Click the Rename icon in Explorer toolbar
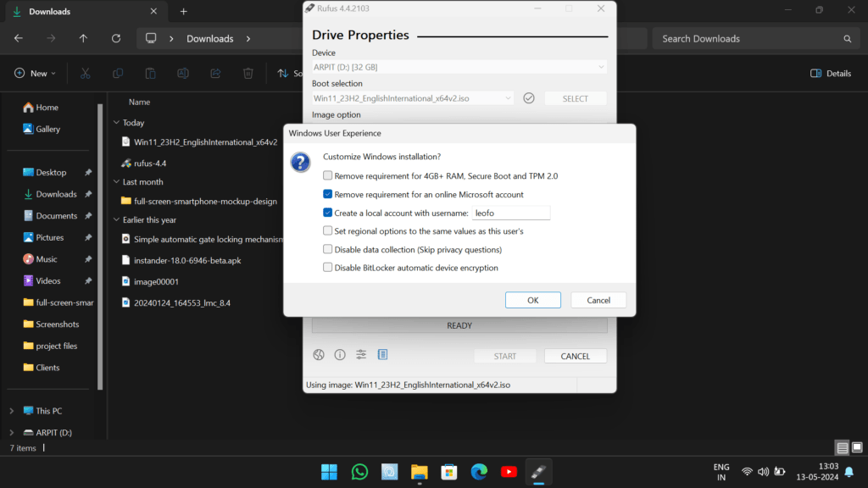The height and width of the screenshot is (488, 868). [183, 73]
